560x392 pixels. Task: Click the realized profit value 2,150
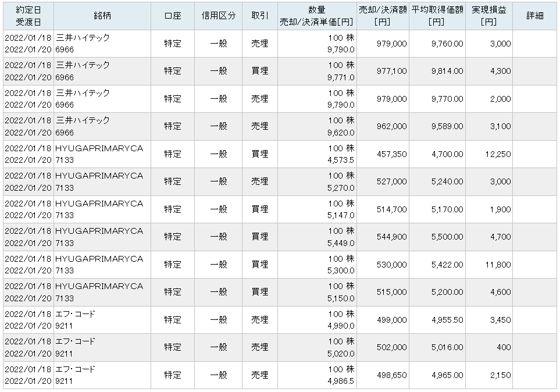[x=500, y=375]
